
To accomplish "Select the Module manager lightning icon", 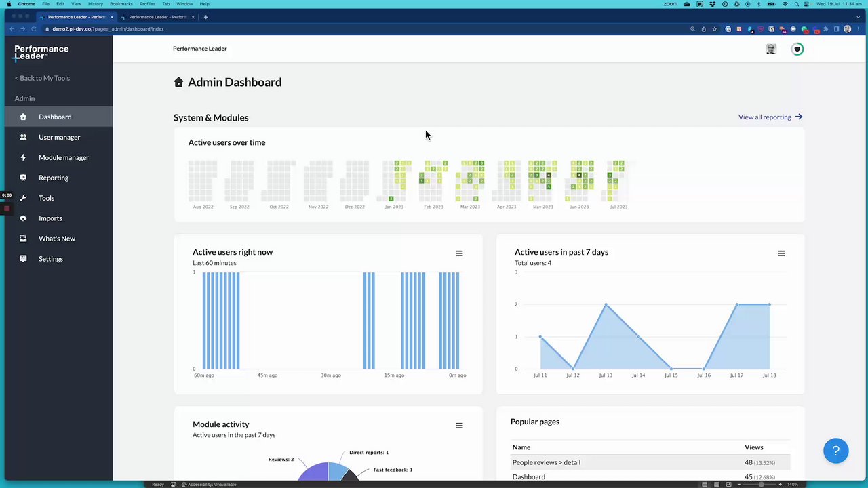I will tap(23, 157).
